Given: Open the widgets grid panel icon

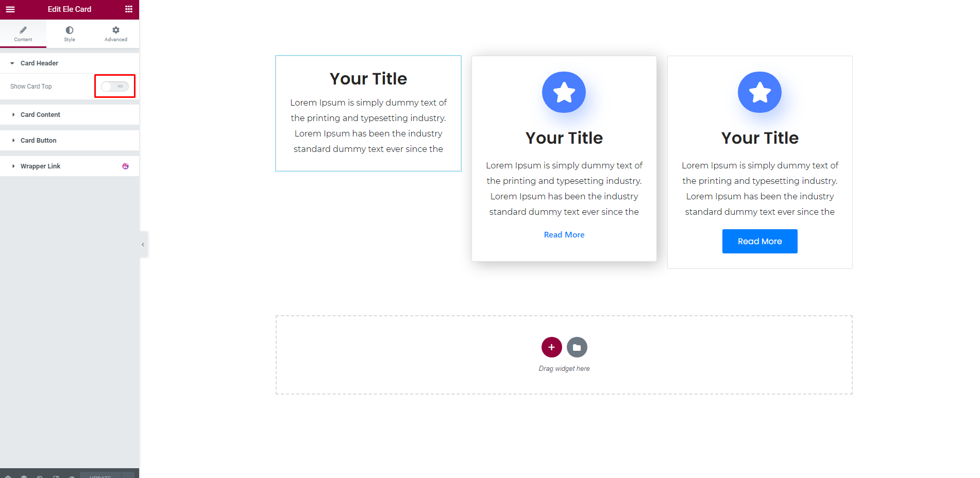Looking at the screenshot, I should 129,9.
